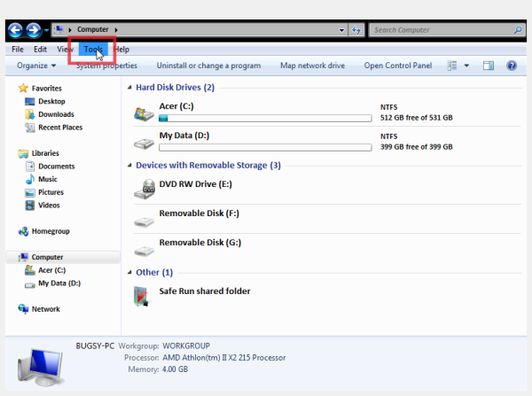The width and height of the screenshot is (532, 396).
Task: Collapse the Hard Disk Drives group
Action: (x=129, y=88)
